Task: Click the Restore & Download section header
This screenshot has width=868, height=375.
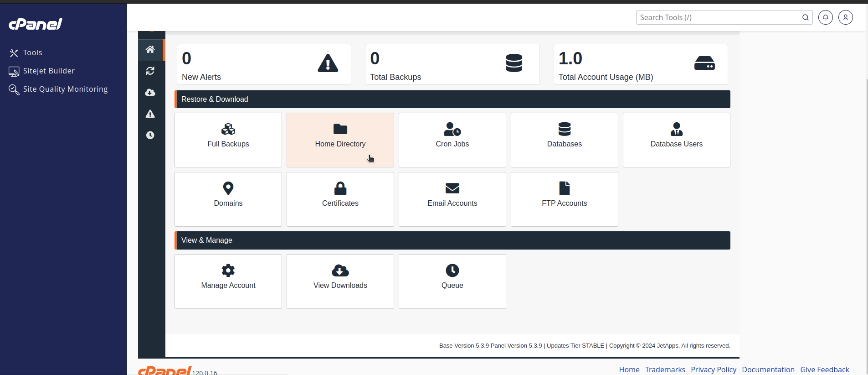Action: point(452,99)
